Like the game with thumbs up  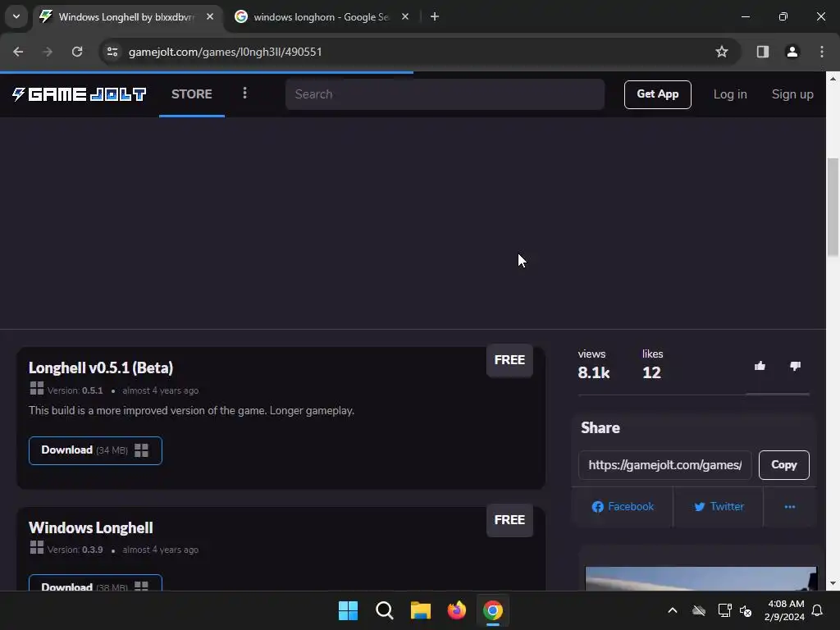tap(760, 366)
